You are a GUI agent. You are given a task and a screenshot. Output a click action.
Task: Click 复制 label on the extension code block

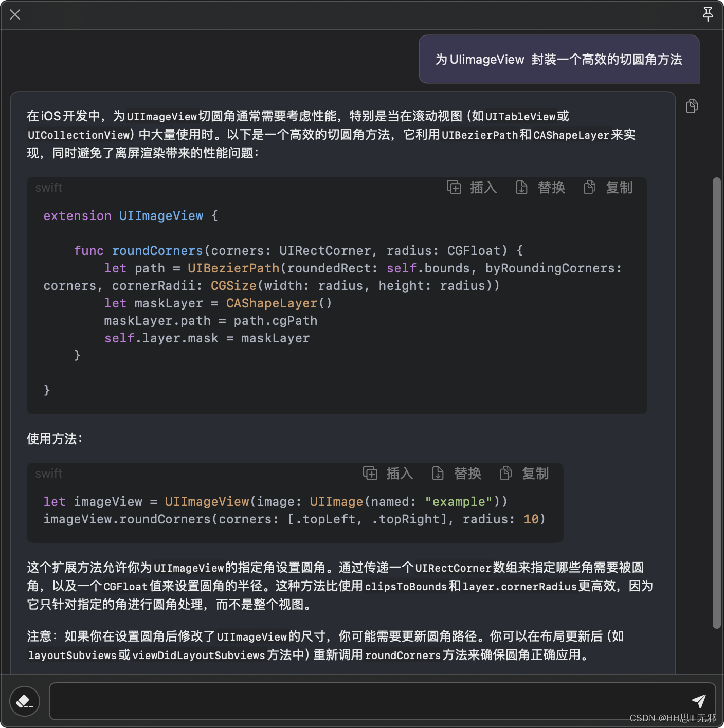619,188
